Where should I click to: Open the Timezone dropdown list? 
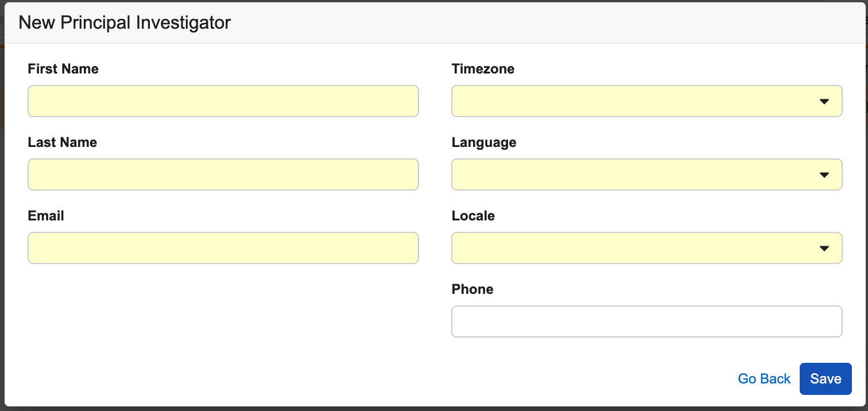tap(647, 101)
